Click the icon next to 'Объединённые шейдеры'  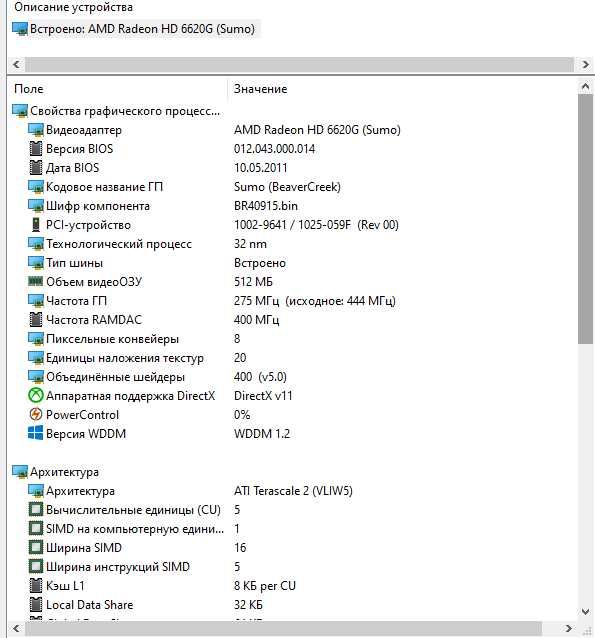36,377
